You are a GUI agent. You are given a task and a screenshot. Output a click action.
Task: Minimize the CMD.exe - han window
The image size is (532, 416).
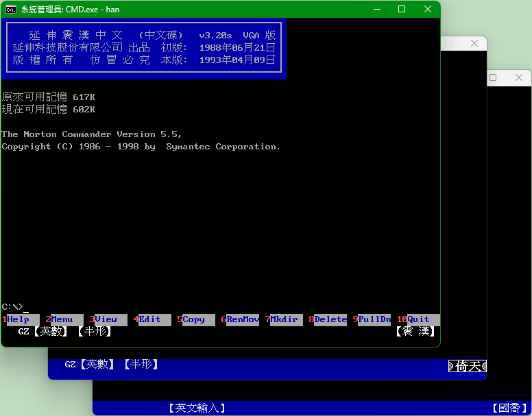[377, 9]
